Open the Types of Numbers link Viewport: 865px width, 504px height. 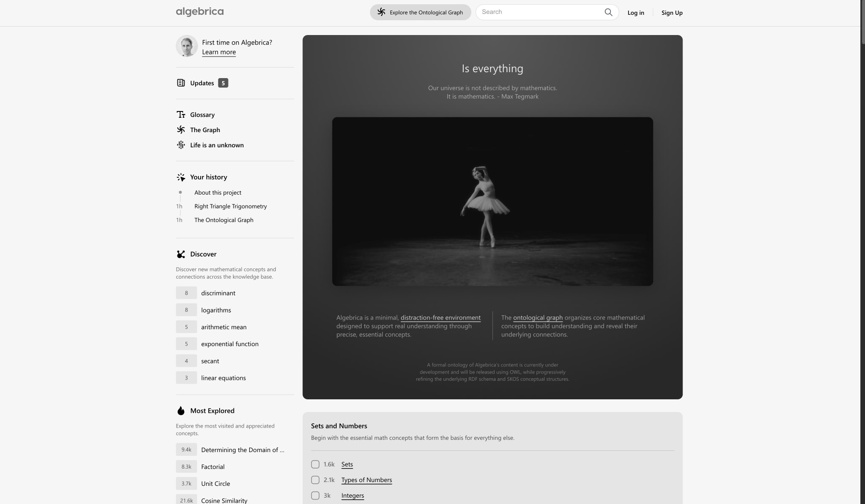pos(367,480)
